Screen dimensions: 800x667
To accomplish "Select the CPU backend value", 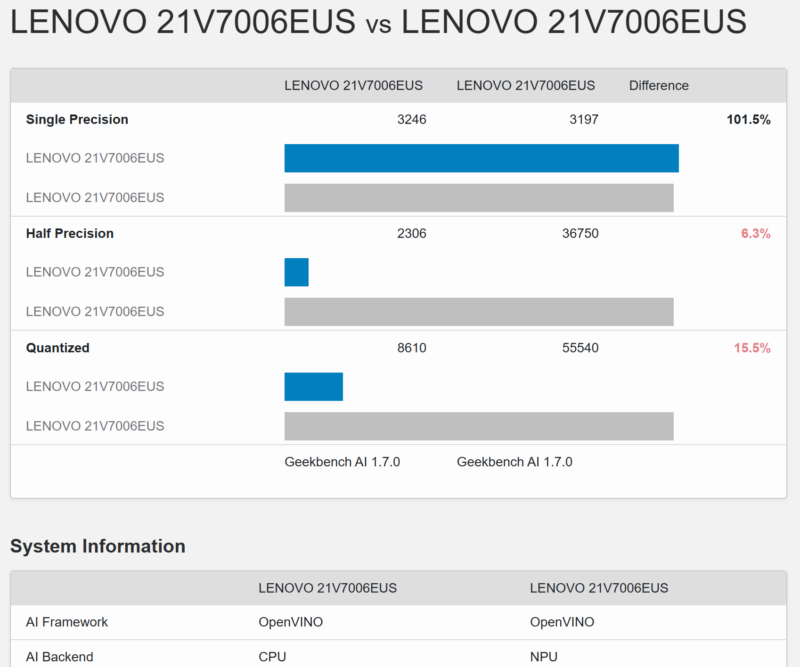I will pyautogui.click(x=272, y=657).
